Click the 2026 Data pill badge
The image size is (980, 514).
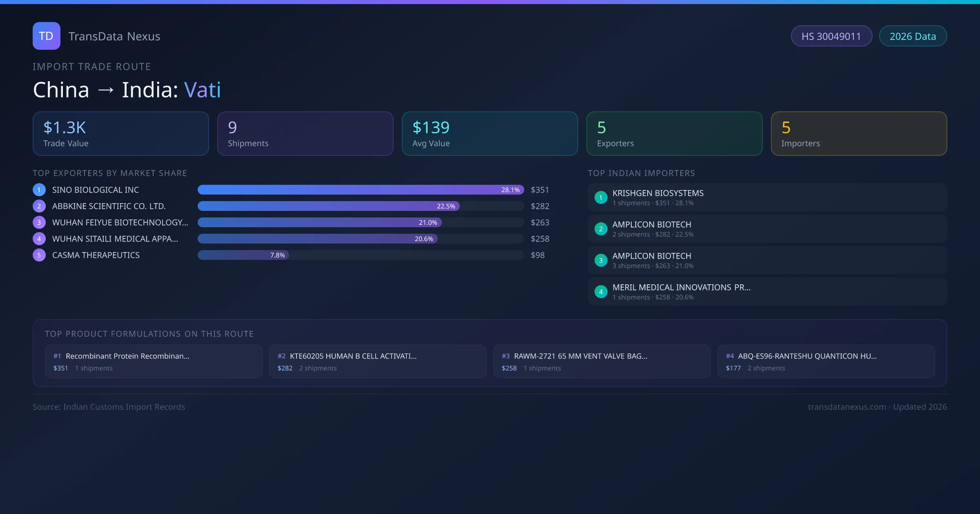(x=913, y=36)
